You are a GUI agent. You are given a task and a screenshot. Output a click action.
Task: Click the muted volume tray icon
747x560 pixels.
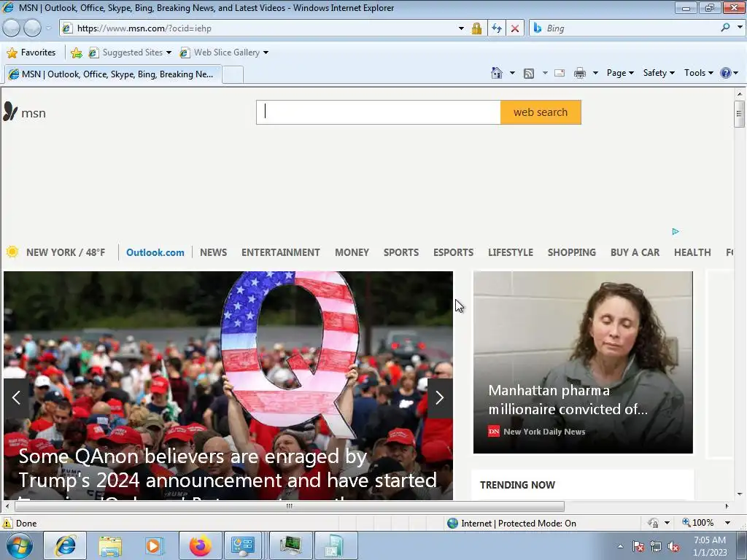coord(673,547)
